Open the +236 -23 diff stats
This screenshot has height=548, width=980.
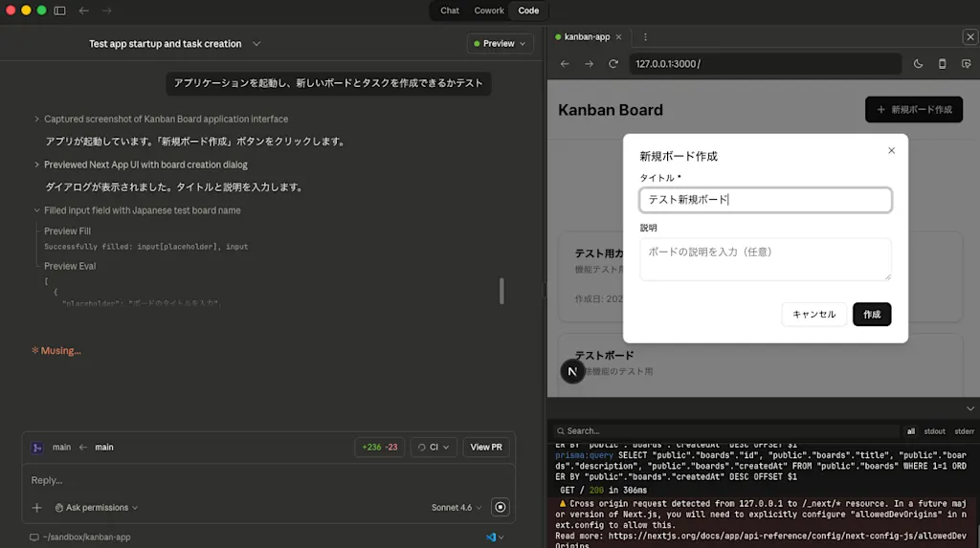coord(380,448)
